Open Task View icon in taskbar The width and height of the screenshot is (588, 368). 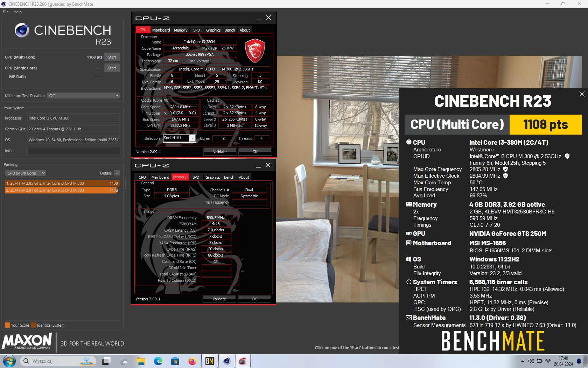coord(106,361)
